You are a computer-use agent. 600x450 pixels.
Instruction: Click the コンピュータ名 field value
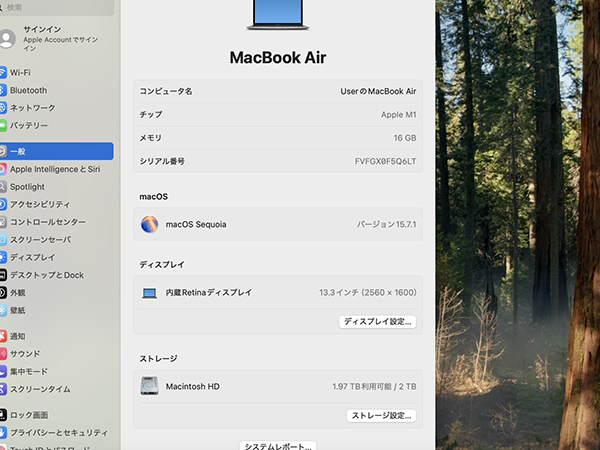(378, 91)
